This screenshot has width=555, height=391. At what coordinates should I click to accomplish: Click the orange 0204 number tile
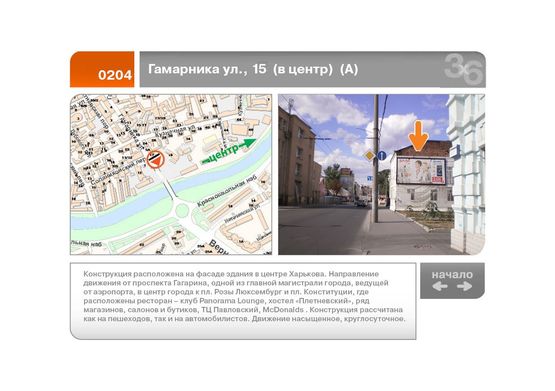coord(102,69)
